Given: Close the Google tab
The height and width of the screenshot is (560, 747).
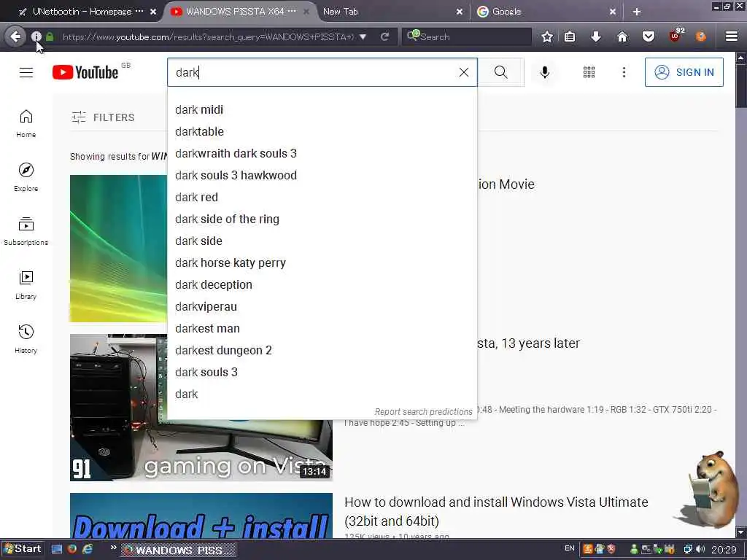Looking at the screenshot, I should point(613,12).
